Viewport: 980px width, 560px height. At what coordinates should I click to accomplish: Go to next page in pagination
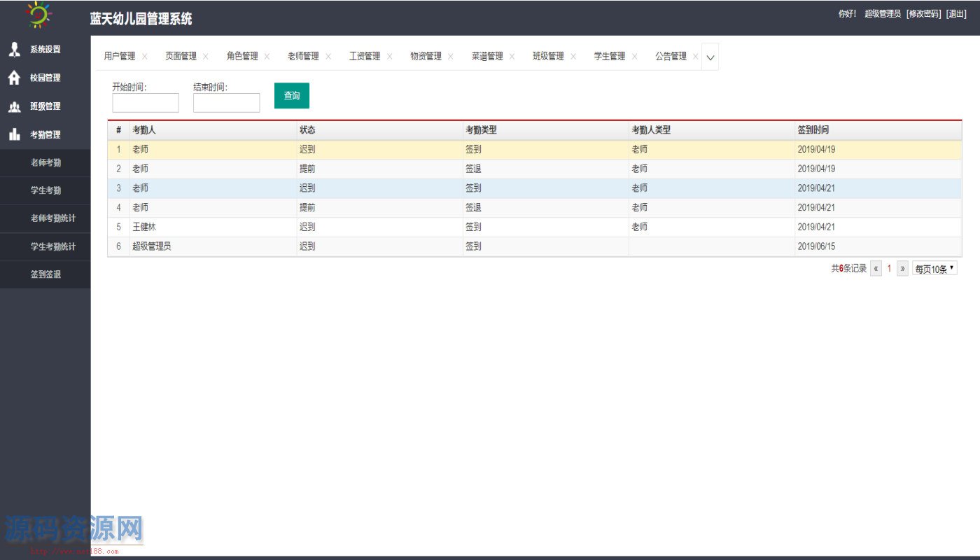[x=903, y=269]
